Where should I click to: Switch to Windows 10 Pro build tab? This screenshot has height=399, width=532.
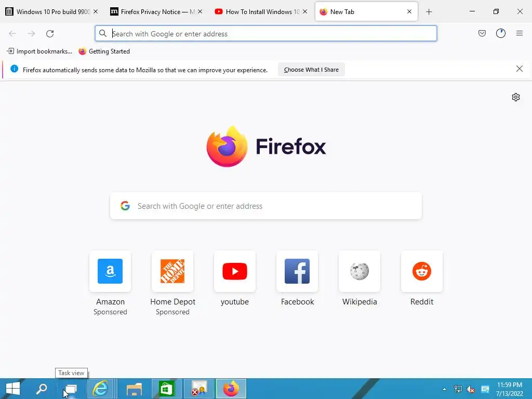pyautogui.click(x=52, y=12)
